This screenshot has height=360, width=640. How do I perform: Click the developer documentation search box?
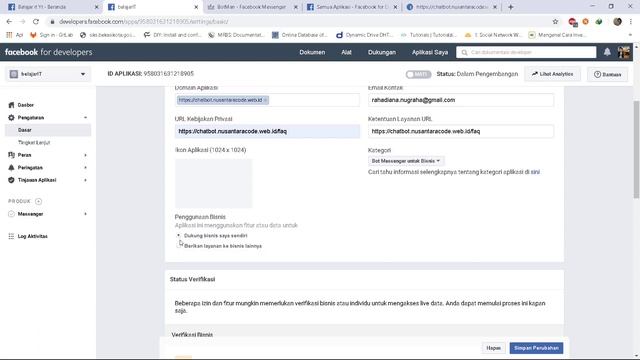(526, 52)
